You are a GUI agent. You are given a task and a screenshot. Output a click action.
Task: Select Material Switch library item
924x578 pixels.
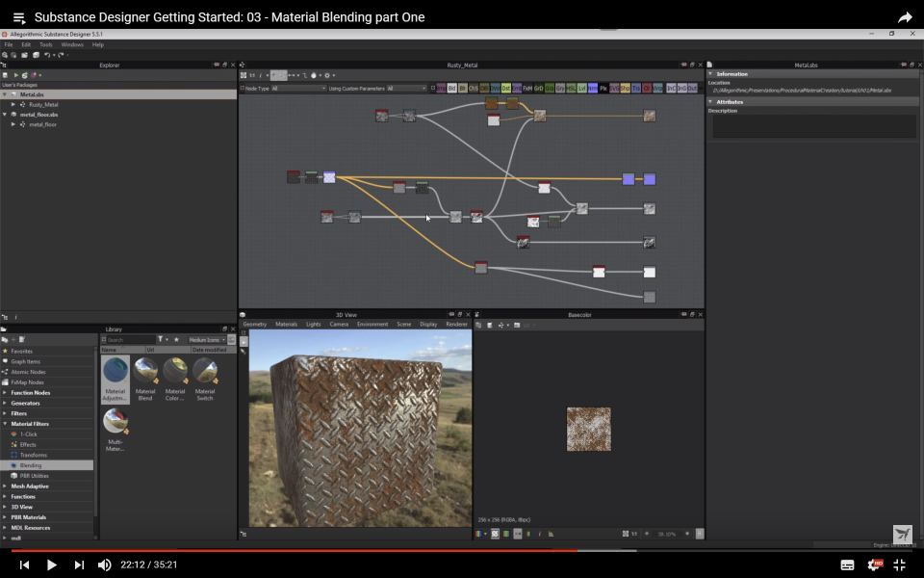[x=205, y=378]
